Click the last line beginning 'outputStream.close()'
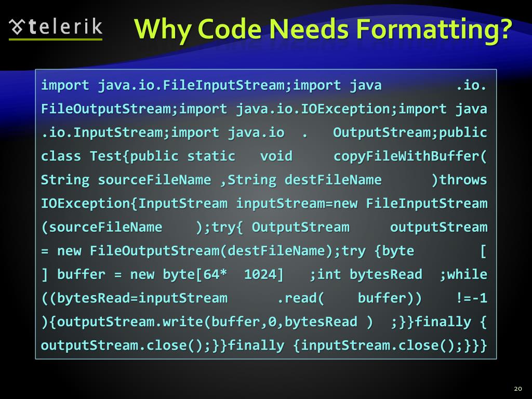 [x=264, y=345]
